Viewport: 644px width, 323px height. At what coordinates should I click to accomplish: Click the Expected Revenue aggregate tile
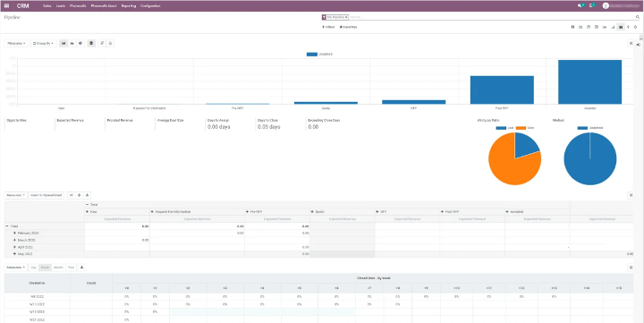point(80,123)
